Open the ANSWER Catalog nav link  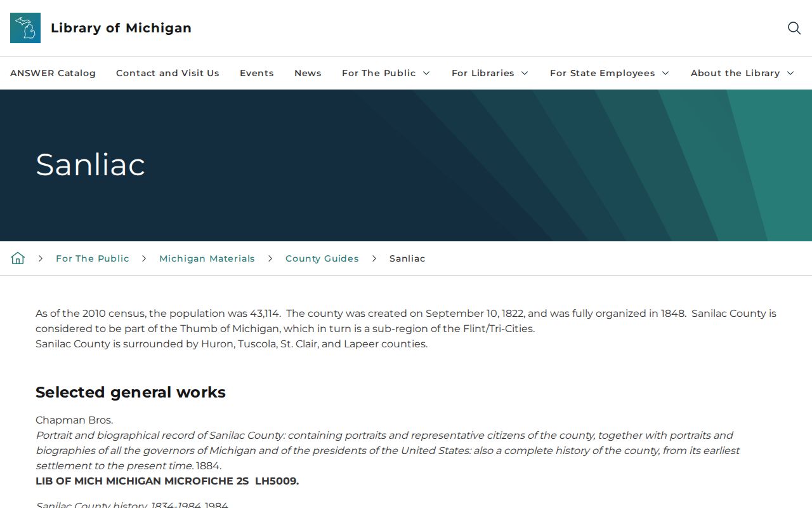pyautogui.click(x=53, y=73)
